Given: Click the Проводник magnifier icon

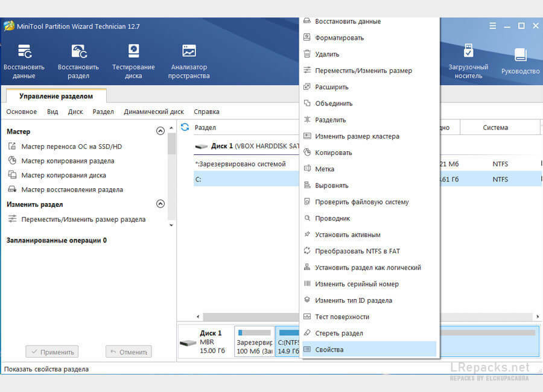Looking at the screenshot, I should (x=307, y=218).
